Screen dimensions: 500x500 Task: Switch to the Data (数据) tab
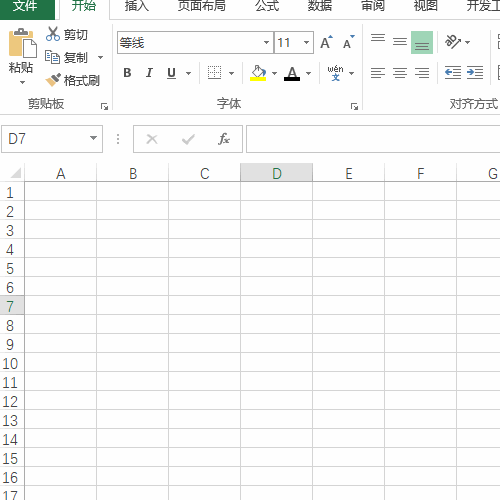319,7
